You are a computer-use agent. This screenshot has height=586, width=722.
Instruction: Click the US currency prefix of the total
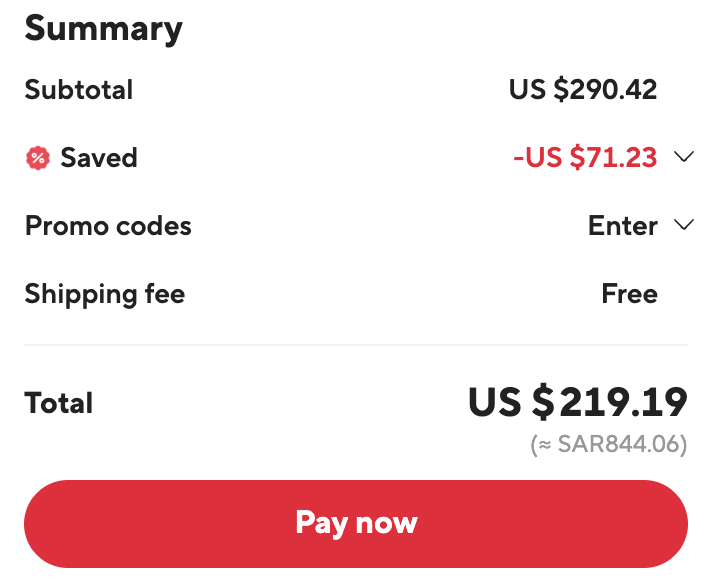point(495,402)
